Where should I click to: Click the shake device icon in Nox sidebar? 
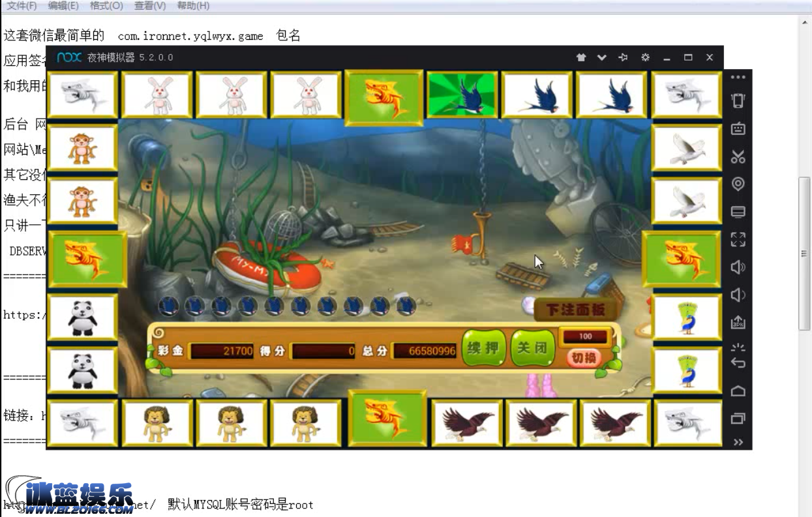[x=738, y=101]
